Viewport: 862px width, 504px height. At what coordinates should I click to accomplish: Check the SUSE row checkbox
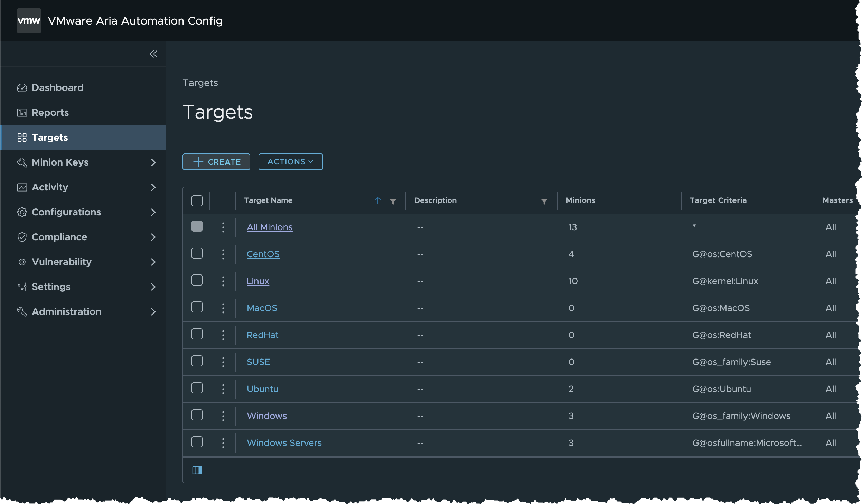click(x=197, y=361)
